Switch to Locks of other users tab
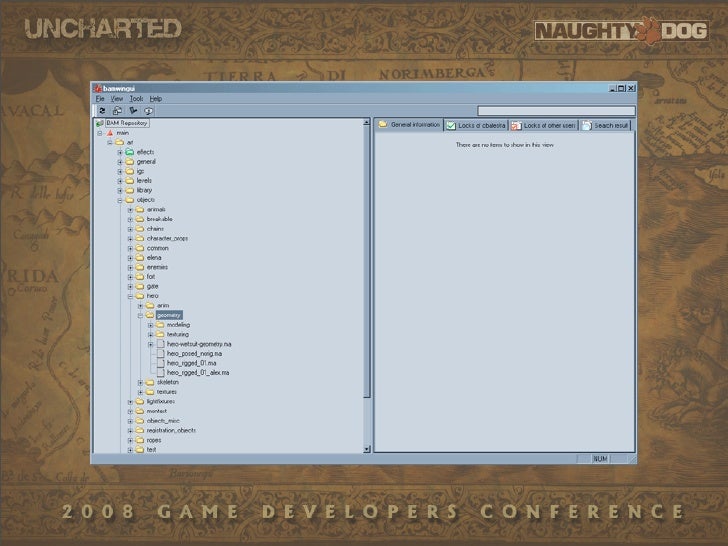This screenshot has height=546, width=728. pos(544,125)
